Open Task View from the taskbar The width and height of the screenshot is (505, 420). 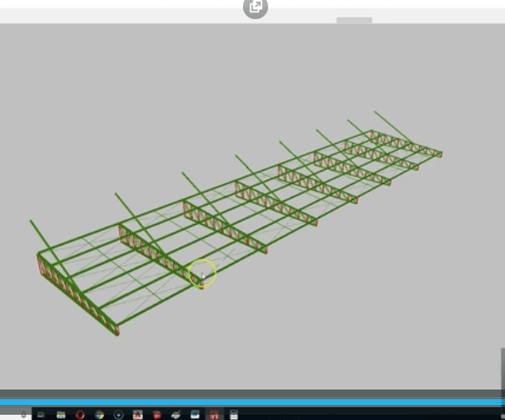41,415
